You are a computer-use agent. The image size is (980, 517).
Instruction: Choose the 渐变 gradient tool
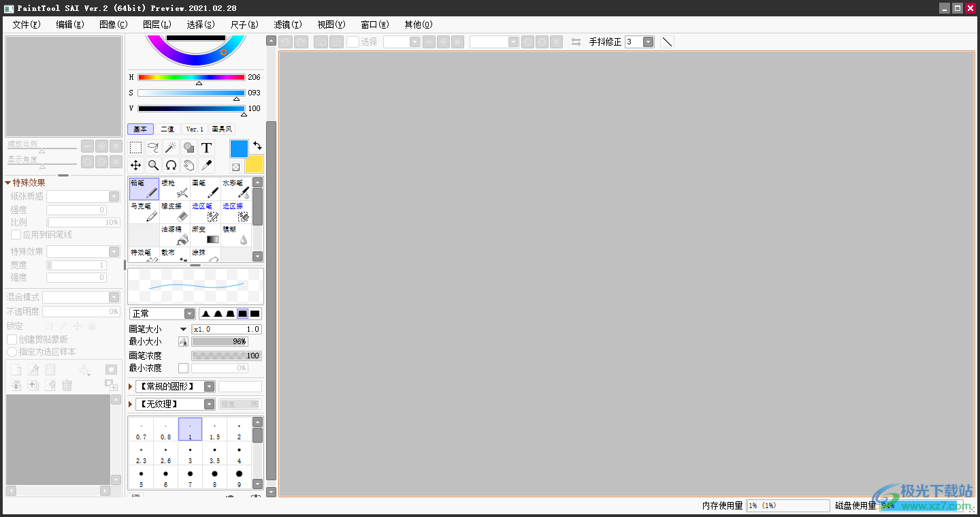click(206, 235)
